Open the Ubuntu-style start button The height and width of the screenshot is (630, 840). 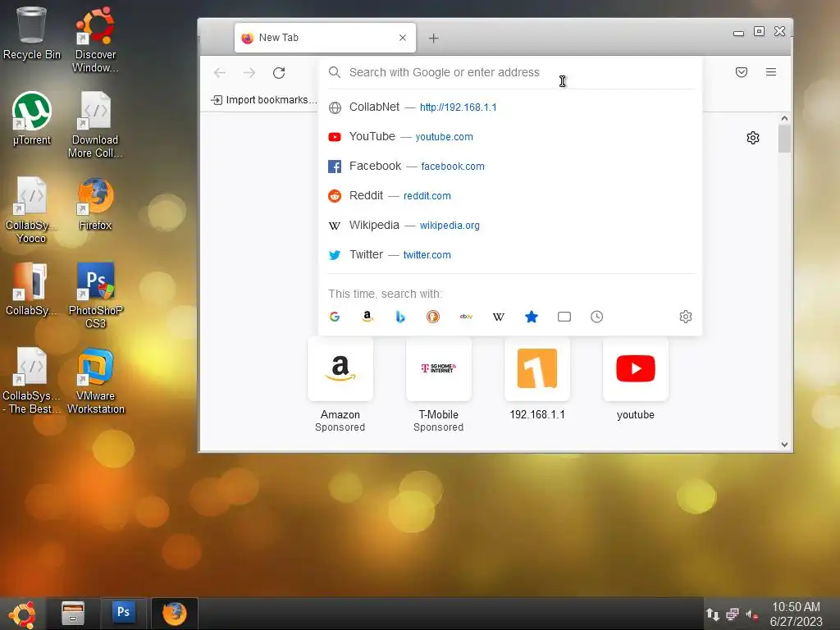22,614
